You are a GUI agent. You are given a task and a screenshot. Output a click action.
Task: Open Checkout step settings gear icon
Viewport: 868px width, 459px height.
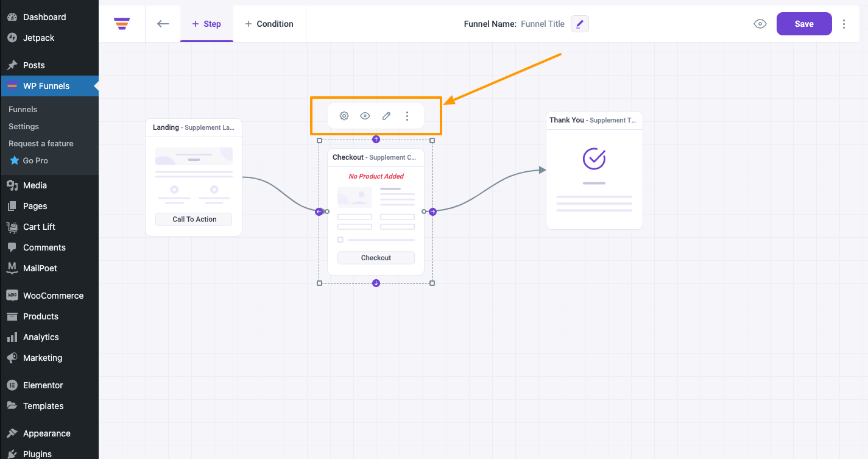tap(344, 116)
